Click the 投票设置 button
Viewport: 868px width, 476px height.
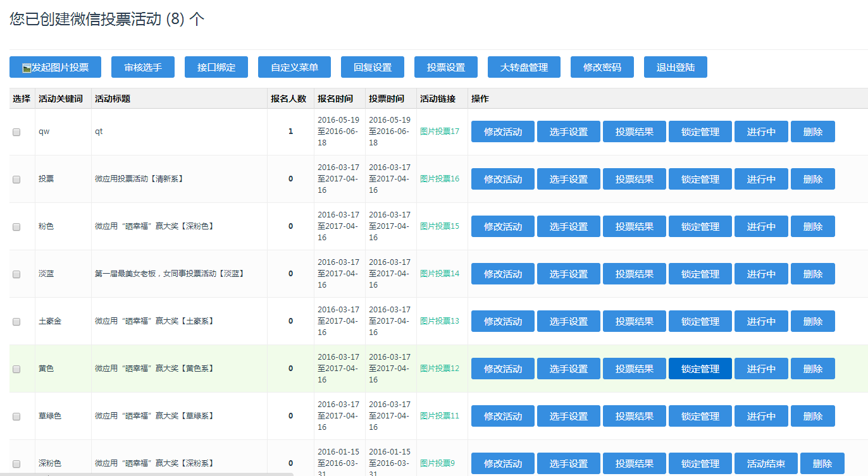[446, 66]
